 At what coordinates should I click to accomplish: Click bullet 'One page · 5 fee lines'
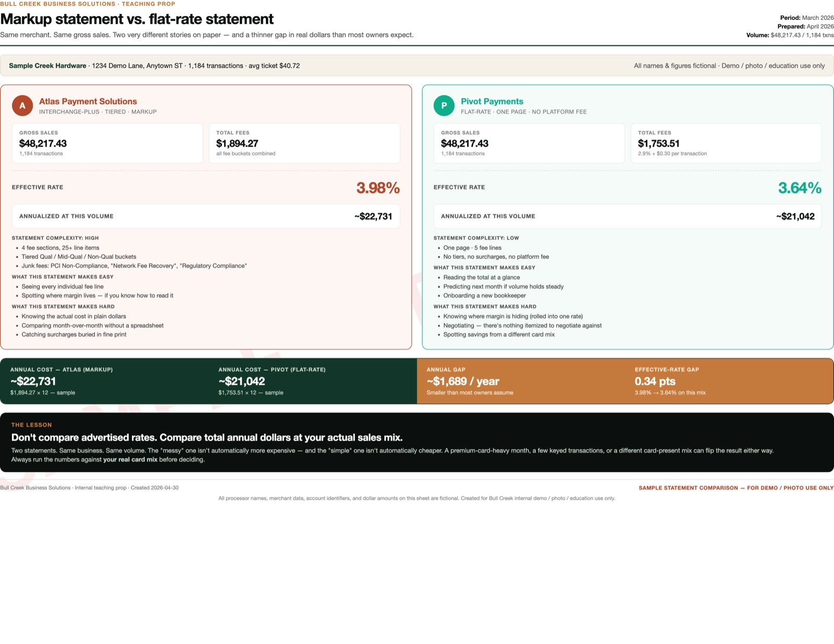pos(472,248)
